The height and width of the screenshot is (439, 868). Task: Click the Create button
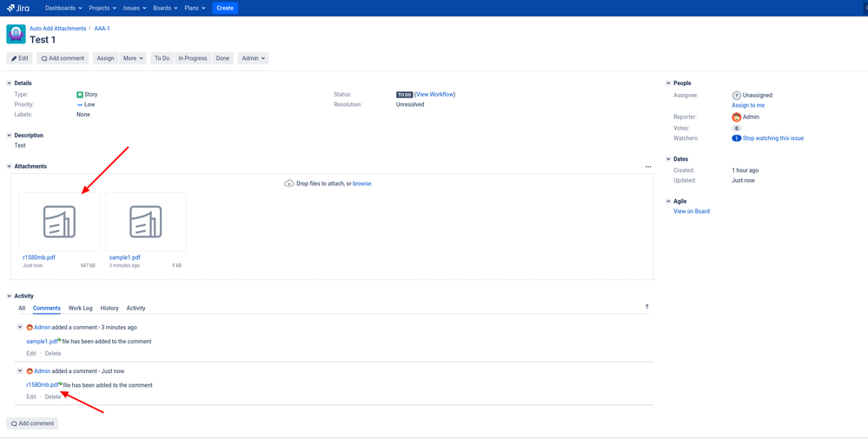[225, 8]
